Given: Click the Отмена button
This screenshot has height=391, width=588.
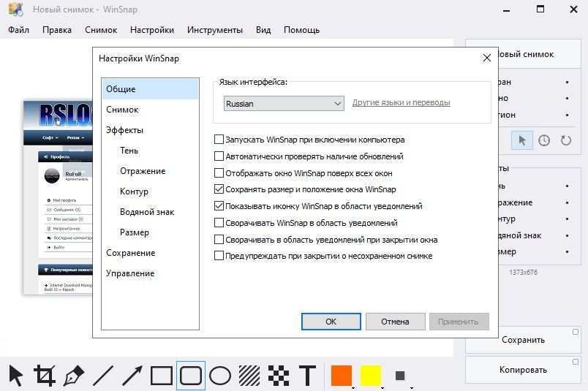Looking at the screenshot, I should (395, 322).
